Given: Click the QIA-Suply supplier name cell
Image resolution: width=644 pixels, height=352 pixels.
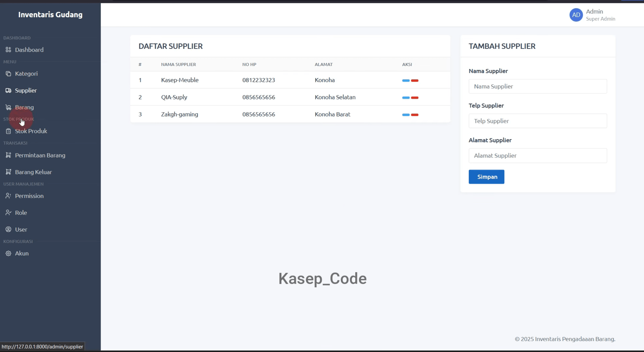Looking at the screenshot, I should click(174, 97).
